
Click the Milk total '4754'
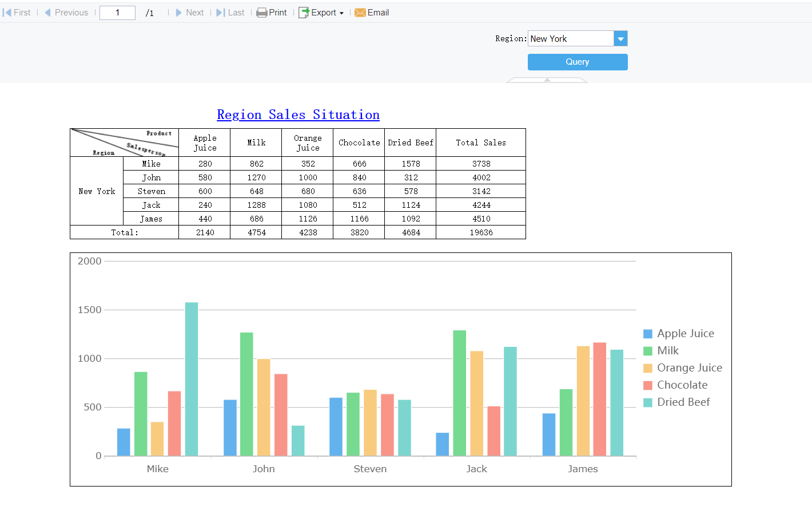[256, 232]
